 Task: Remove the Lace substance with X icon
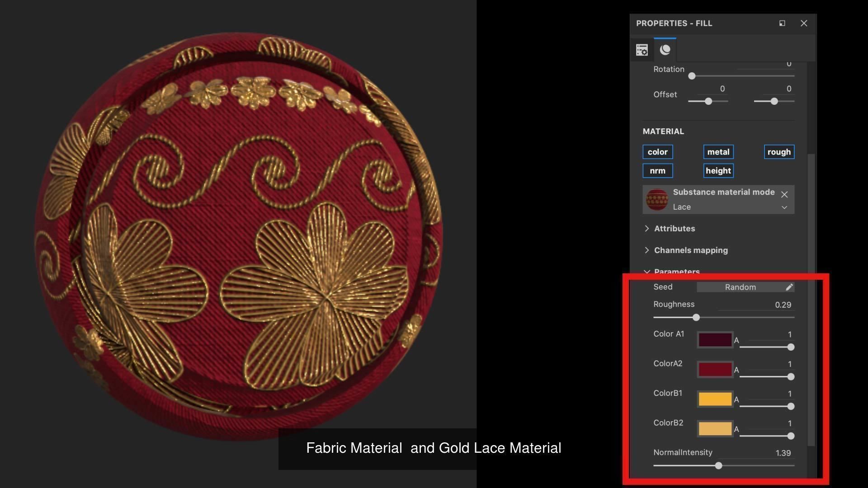(784, 194)
